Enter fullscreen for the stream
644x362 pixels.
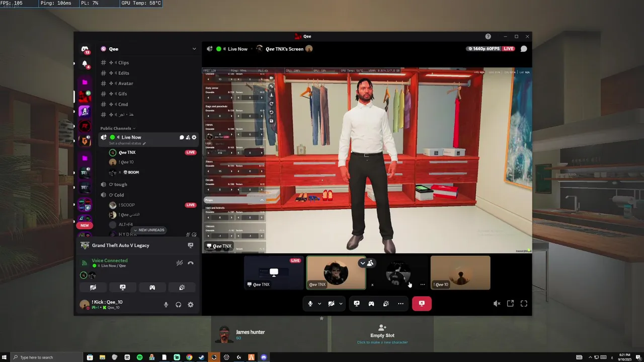[x=524, y=304]
